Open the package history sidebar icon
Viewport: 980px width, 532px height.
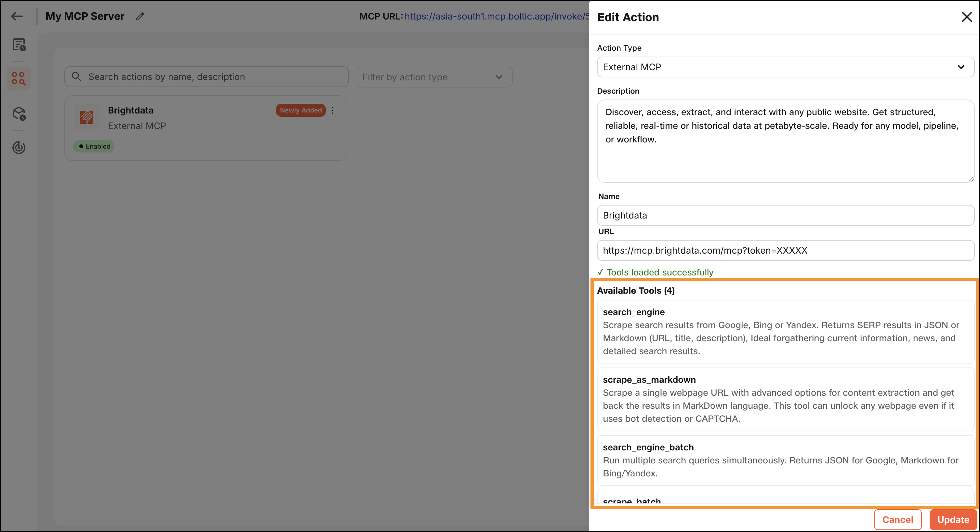click(x=19, y=113)
